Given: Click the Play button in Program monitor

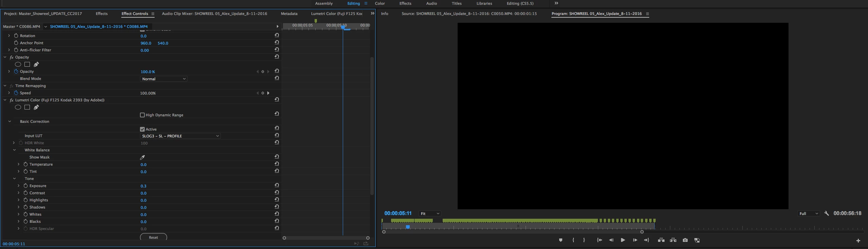Looking at the screenshot, I should [x=623, y=240].
